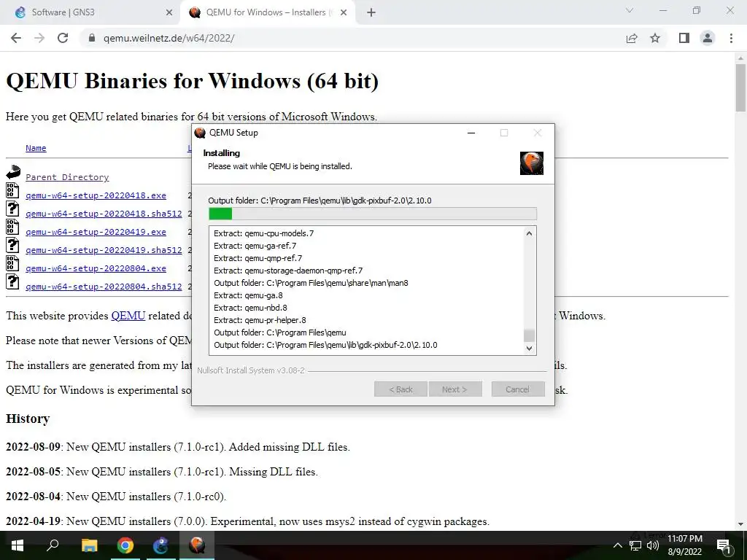This screenshot has width=747, height=560.
Task: Download qemu-w64-setup-20220804.exe
Action: tap(96, 268)
